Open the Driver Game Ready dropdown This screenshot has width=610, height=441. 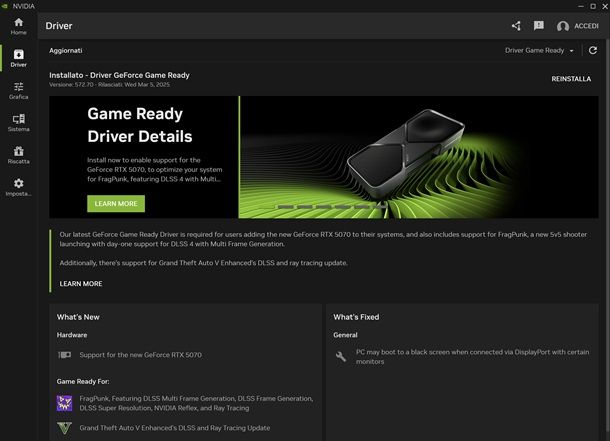click(x=539, y=51)
